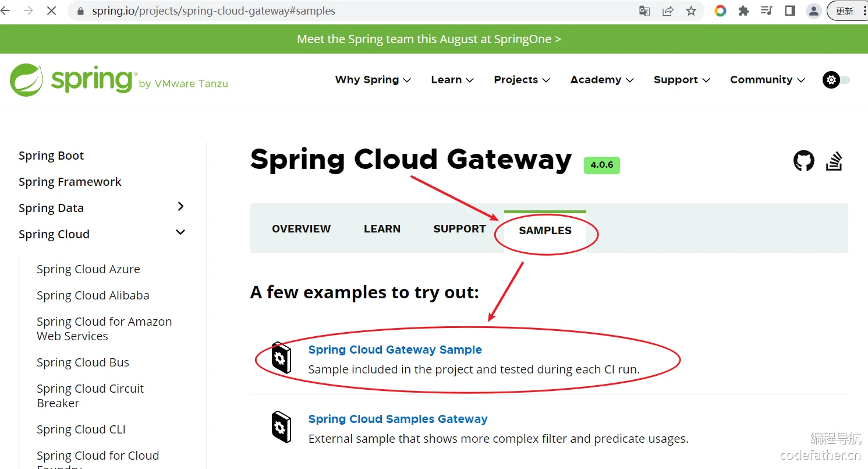Go forward in browser history
The width and height of the screenshot is (868, 469).
pos(28,11)
